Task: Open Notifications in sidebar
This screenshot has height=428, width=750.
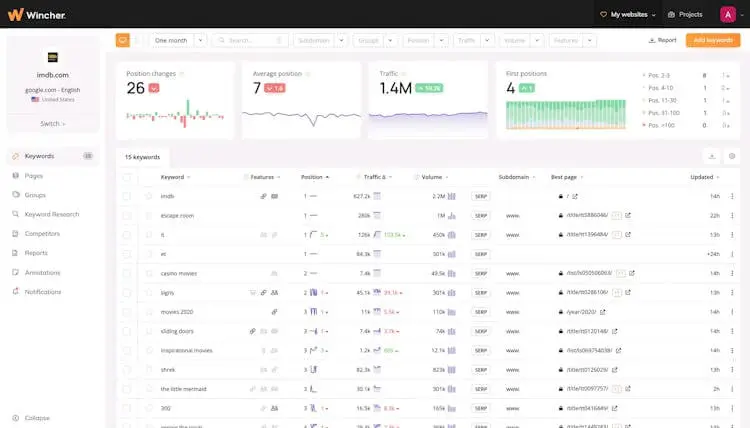Action: click(43, 291)
